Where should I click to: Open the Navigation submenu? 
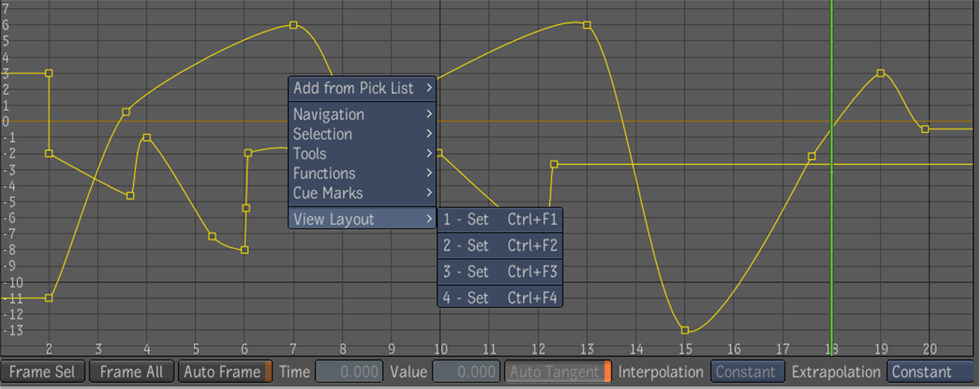click(362, 114)
